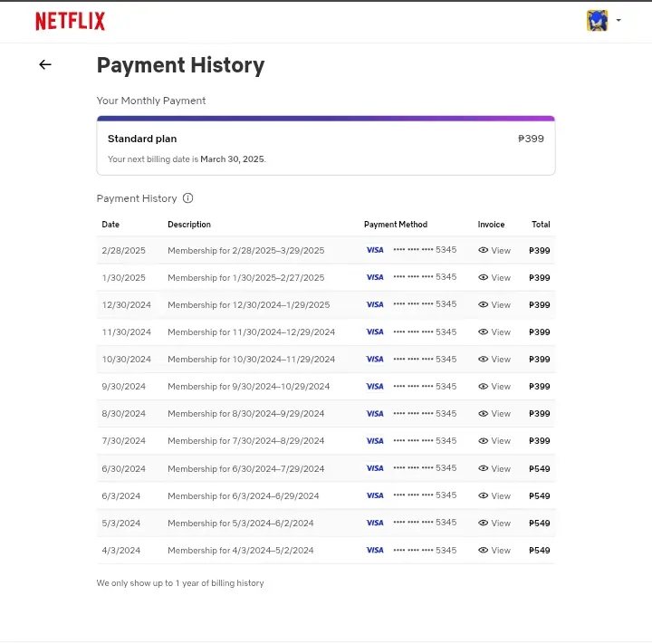This screenshot has width=652, height=644.
Task: Click the Netflix logo
Action: coord(71,21)
